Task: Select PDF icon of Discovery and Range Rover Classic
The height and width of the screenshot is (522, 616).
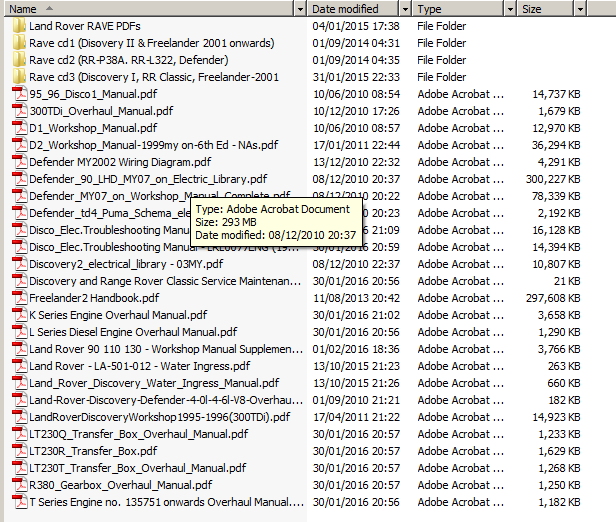Action: pyautogui.click(x=19, y=281)
